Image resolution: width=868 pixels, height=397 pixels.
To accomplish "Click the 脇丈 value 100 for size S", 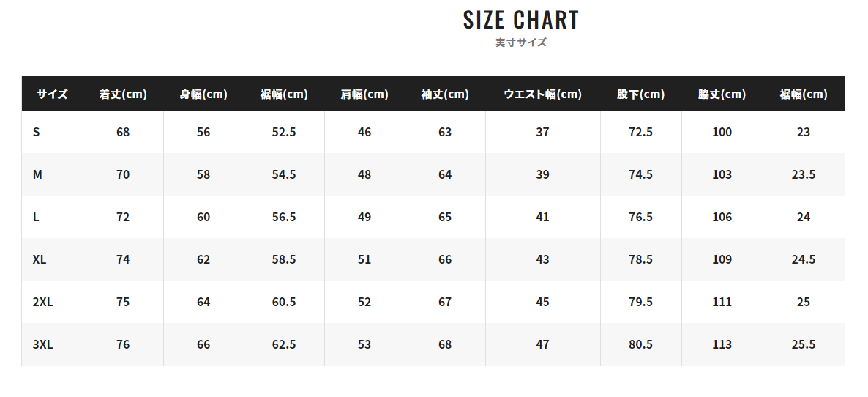I will tap(722, 132).
